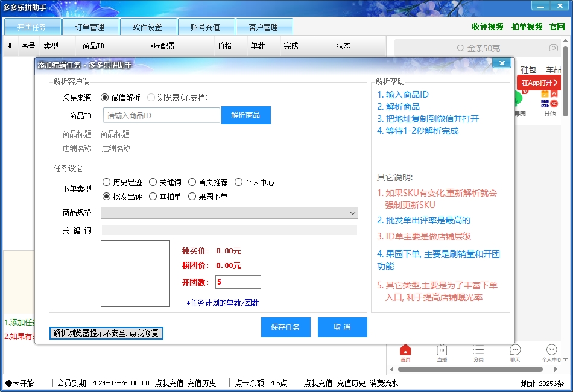Click the search magnifier icon beside 金条50克
This screenshot has width=573, height=392.
click(460, 48)
